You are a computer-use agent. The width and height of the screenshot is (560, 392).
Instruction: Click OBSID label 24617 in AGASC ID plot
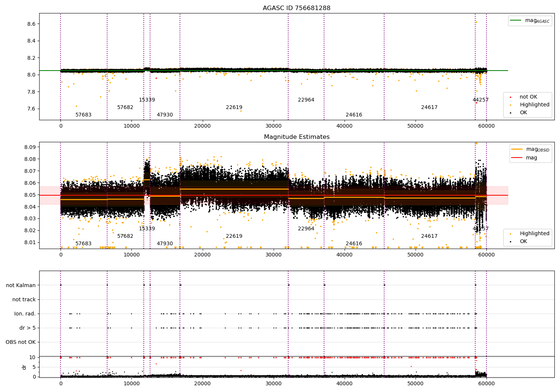[x=429, y=108]
